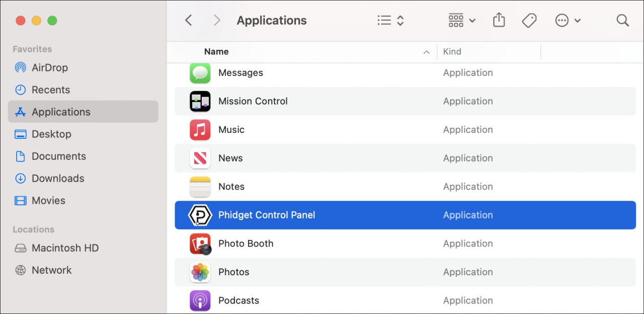Click the Music app icon
644x314 pixels.
[x=200, y=130]
